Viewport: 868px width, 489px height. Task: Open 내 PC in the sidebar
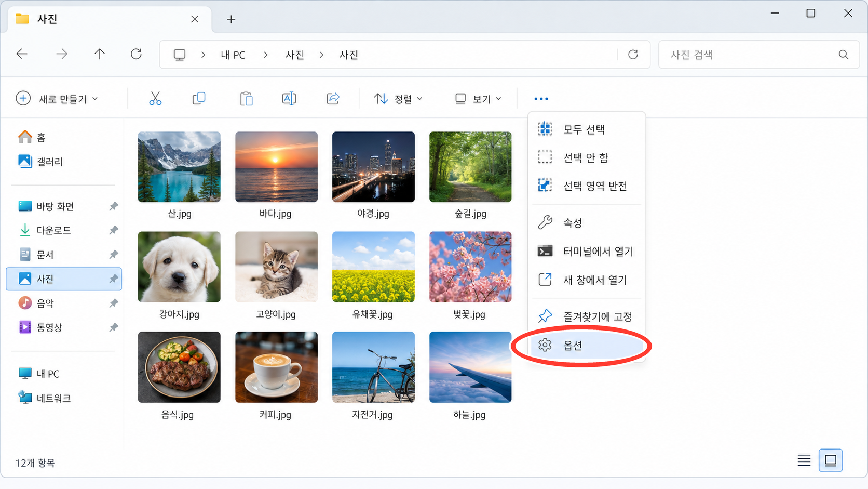(39, 374)
